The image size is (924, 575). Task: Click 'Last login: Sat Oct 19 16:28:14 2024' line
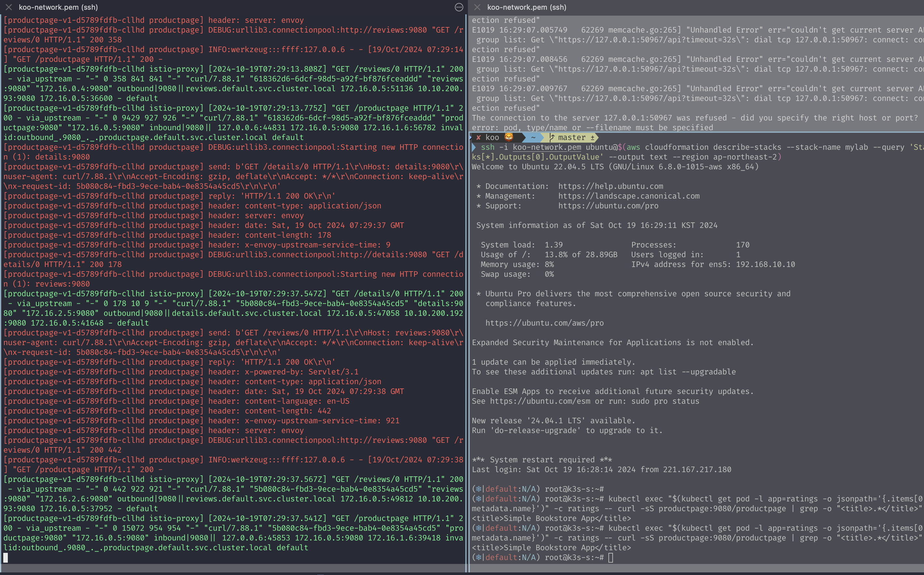(x=602, y=470)
